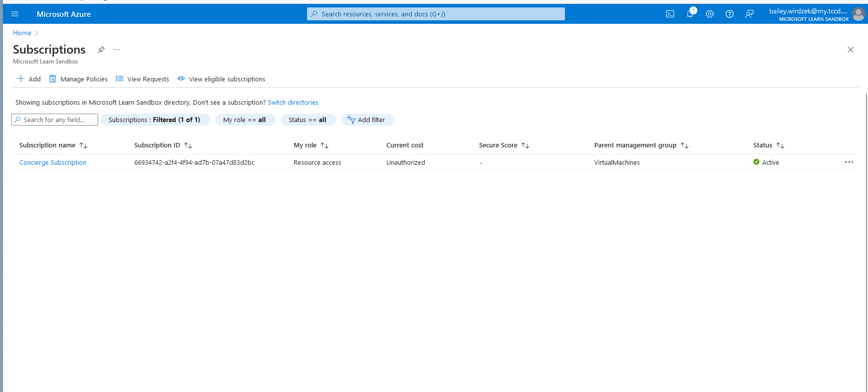The image size is (868, 392).
Task: Open View Requests
Action: point(142,79)
